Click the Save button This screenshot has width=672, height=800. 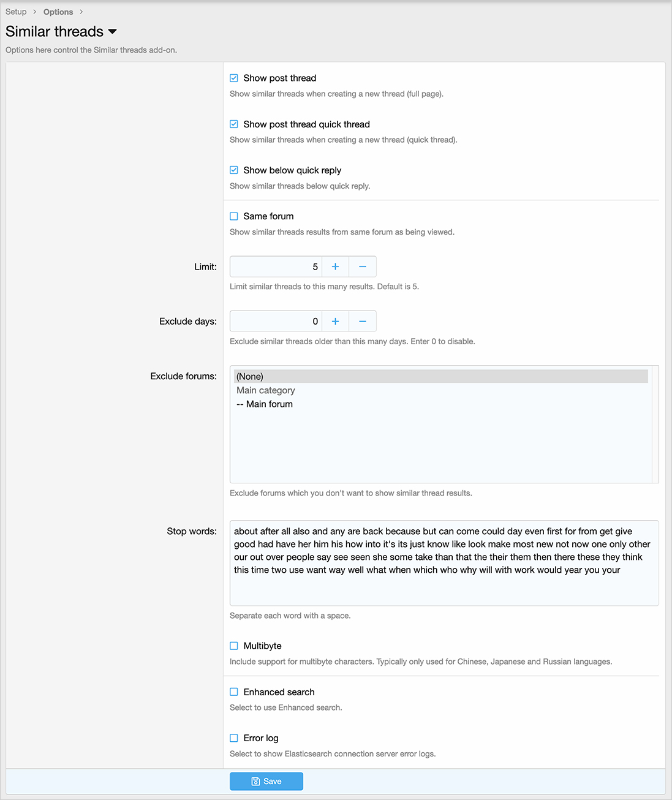point(266,781)
